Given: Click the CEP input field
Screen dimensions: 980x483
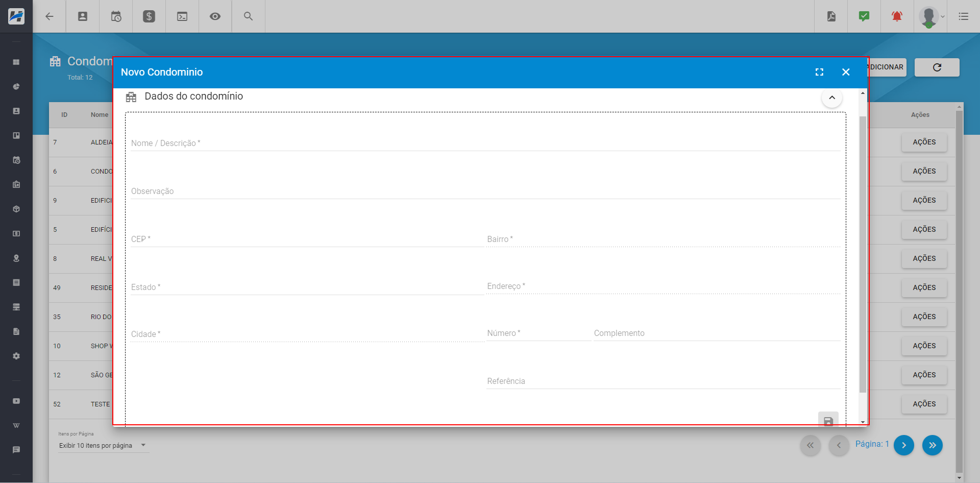Looking at the screenshot, I should (x=307, y=239).
